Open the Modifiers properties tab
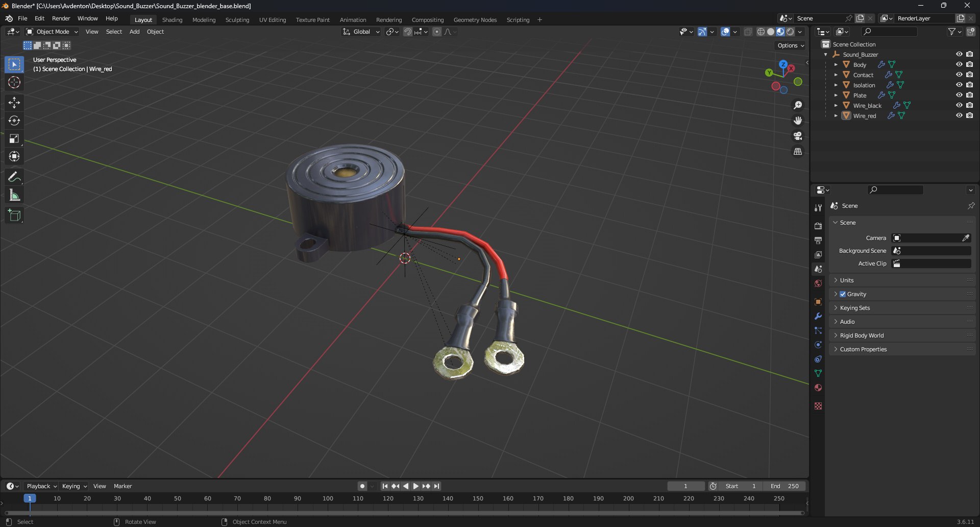The width and height of the screenshot is (980, 527). (x=818, y=316)
